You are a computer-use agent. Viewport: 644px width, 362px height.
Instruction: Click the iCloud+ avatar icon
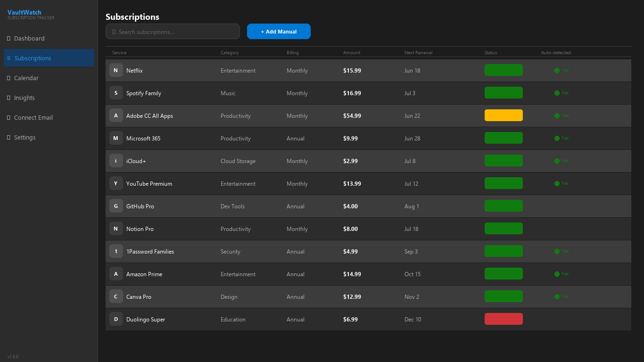[116, 161]
